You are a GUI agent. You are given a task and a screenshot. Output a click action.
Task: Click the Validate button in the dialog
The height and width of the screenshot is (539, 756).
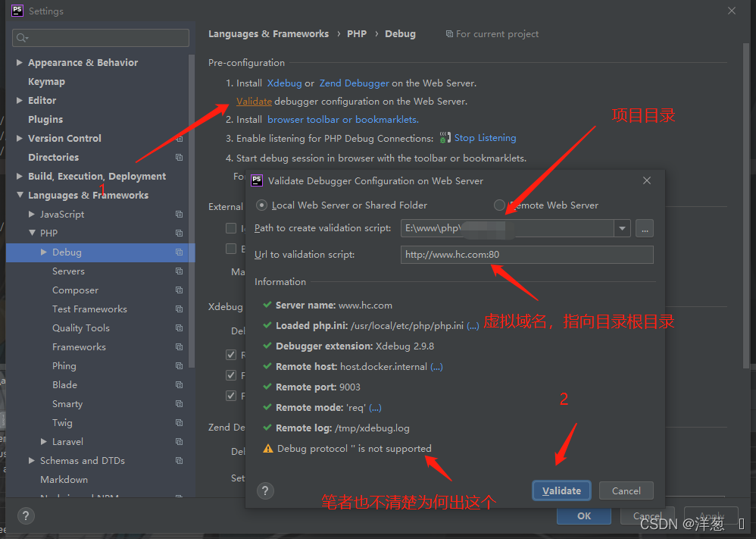click(561, 490)
